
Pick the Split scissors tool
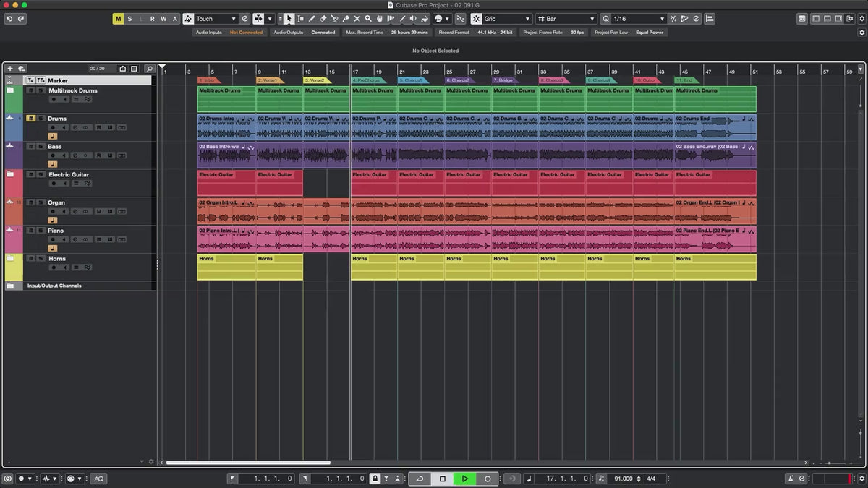[x=334, y=19]
